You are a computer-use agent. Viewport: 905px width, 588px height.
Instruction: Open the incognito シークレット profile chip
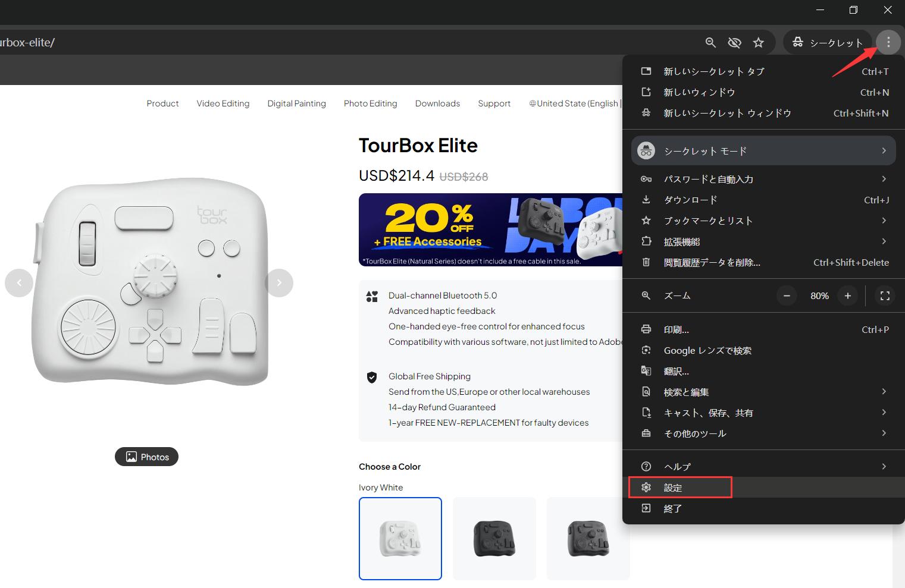(x=827, y=42)
